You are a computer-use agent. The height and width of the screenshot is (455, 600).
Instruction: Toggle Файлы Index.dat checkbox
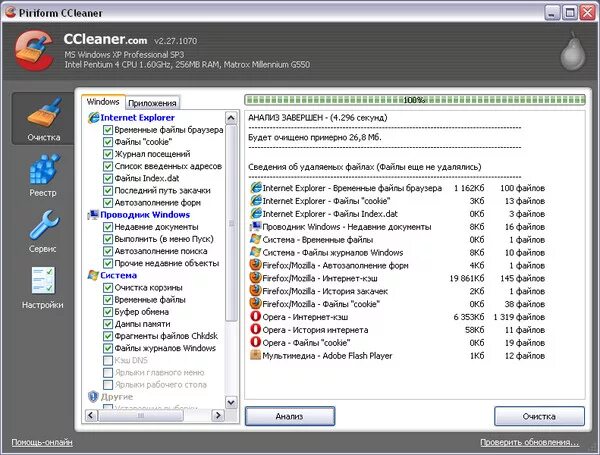[x=108, y=178]
